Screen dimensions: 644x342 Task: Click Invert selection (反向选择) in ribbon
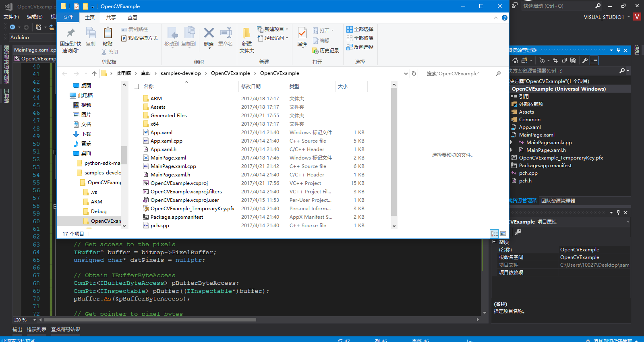point(360,47)
